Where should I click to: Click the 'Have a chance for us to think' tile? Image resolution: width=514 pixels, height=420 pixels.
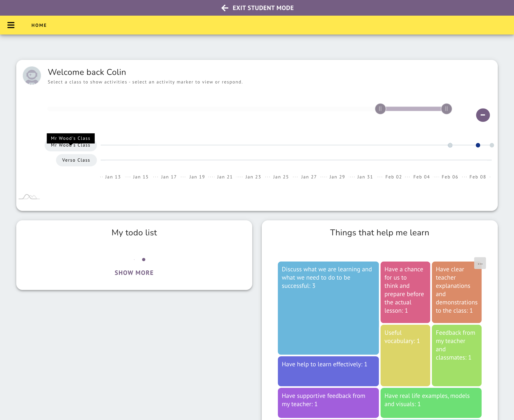405,292
